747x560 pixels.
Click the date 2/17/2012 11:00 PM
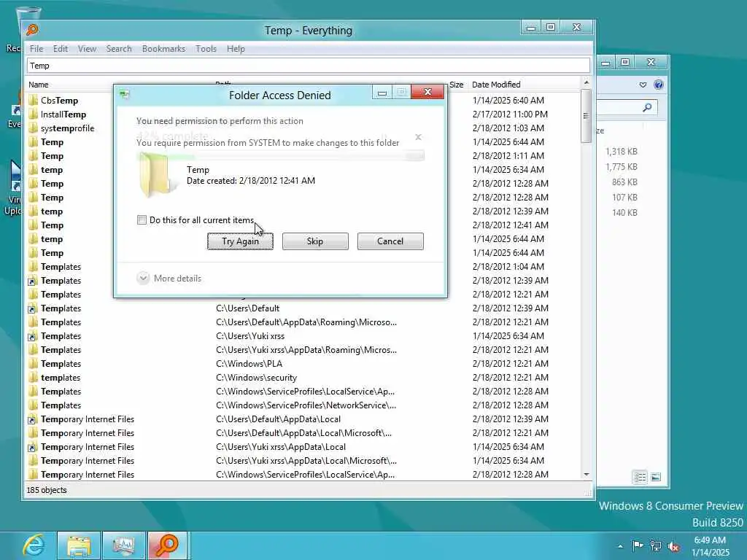[x=510, y=114]
